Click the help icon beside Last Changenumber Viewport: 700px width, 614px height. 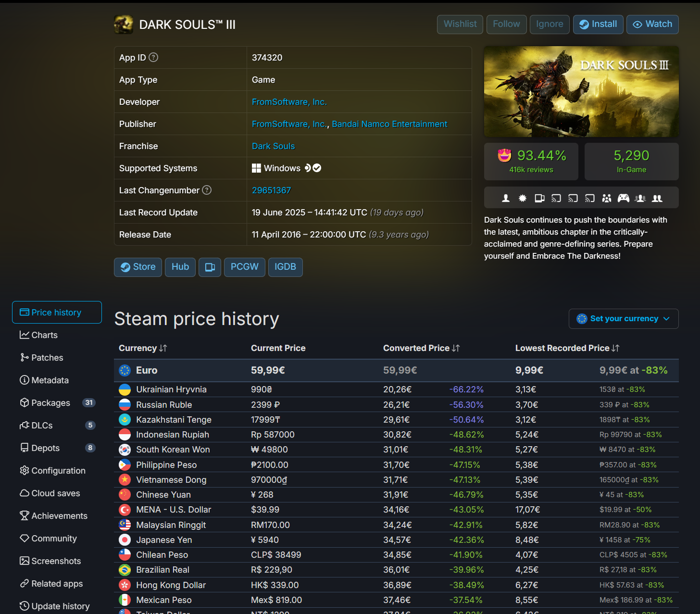(x=207, y=190)
